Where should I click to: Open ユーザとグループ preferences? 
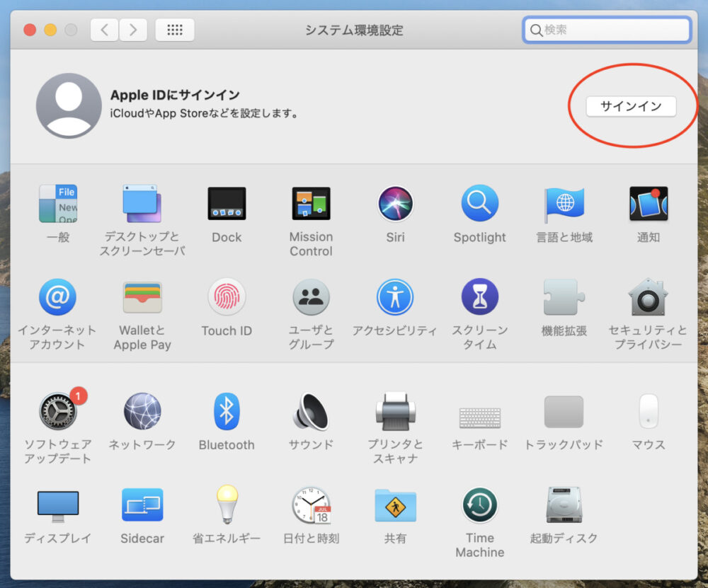[311, 297]
